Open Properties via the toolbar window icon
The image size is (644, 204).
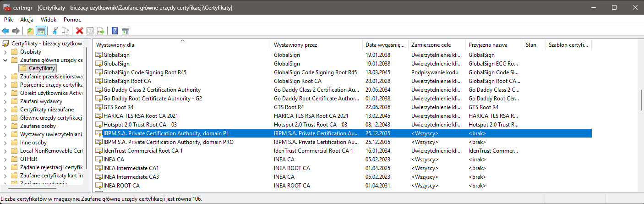point(90,31)
